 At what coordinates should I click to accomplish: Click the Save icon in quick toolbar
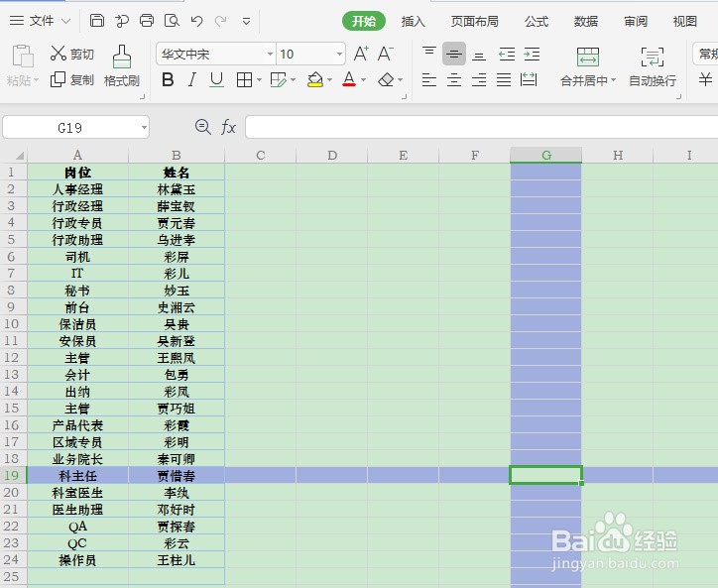pyautogui.click(x=96, y=21)
